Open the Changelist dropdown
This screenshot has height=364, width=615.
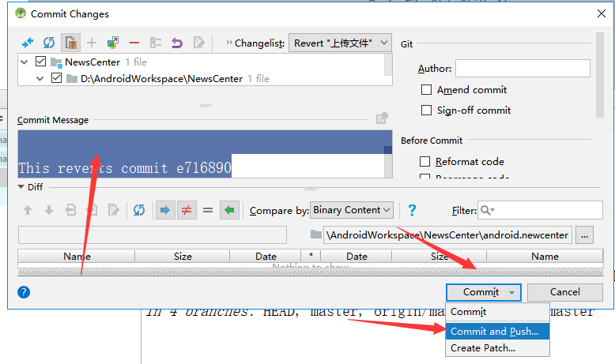coord(340,43)
